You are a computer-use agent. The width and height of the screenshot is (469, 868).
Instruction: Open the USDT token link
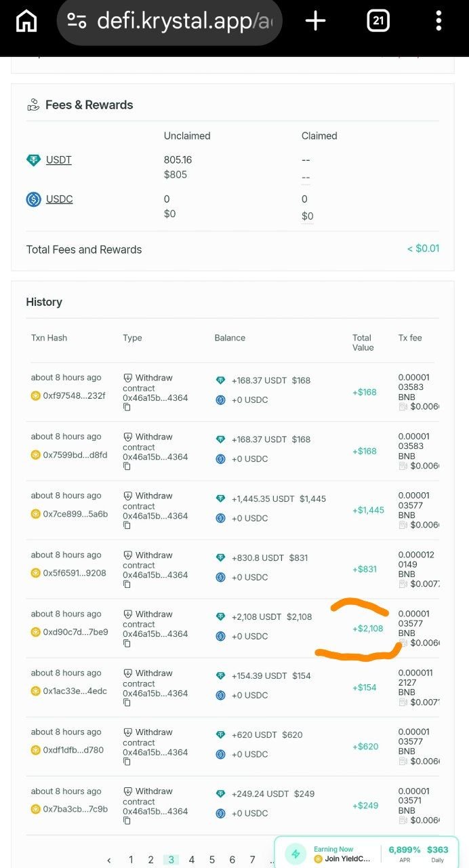[x=58, y=160]
